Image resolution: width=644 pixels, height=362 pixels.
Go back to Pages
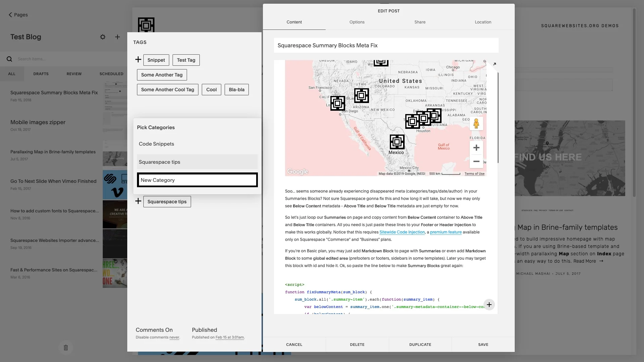coord(18,15)
